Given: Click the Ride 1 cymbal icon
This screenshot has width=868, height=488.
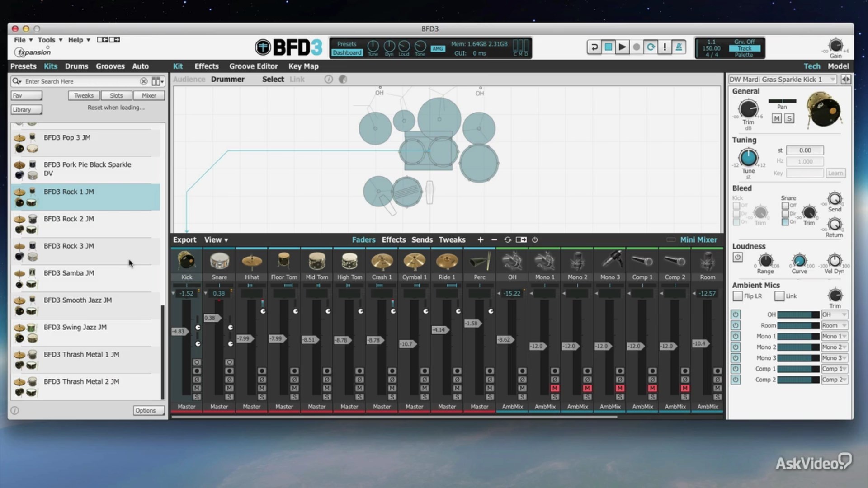Looking at the screenshot, I should (447, 261).
